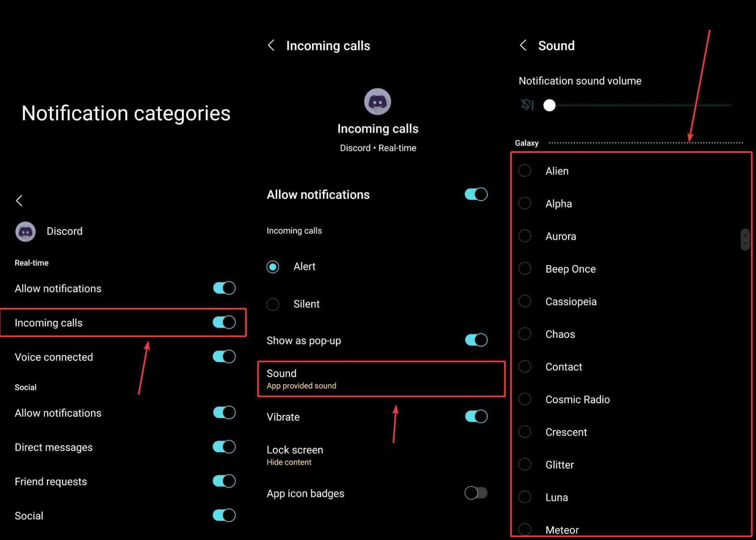Screen dimensions: 756x540
Task: Toggle Incoming calls category switch
Action: point(224,322)
